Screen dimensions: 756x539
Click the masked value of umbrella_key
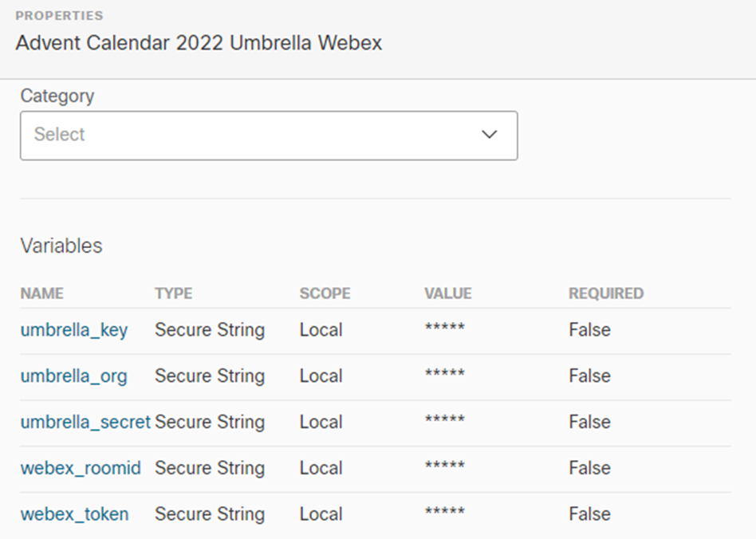444,330
